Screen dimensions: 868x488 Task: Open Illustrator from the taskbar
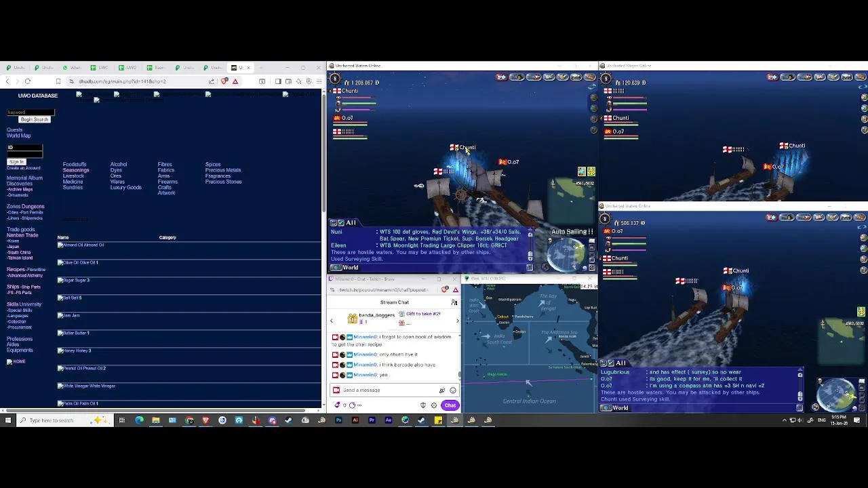click(355, 420)
